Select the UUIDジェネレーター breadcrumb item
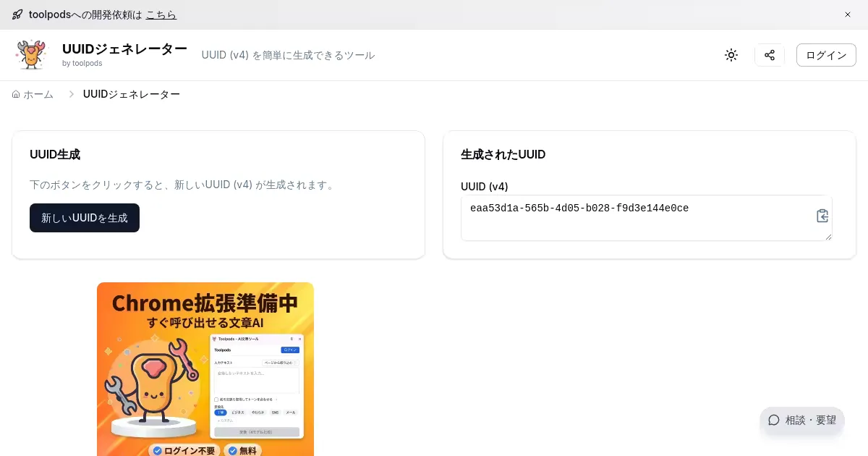The height and width of the screenshot is (456, 868). click(x=132, y=94)
